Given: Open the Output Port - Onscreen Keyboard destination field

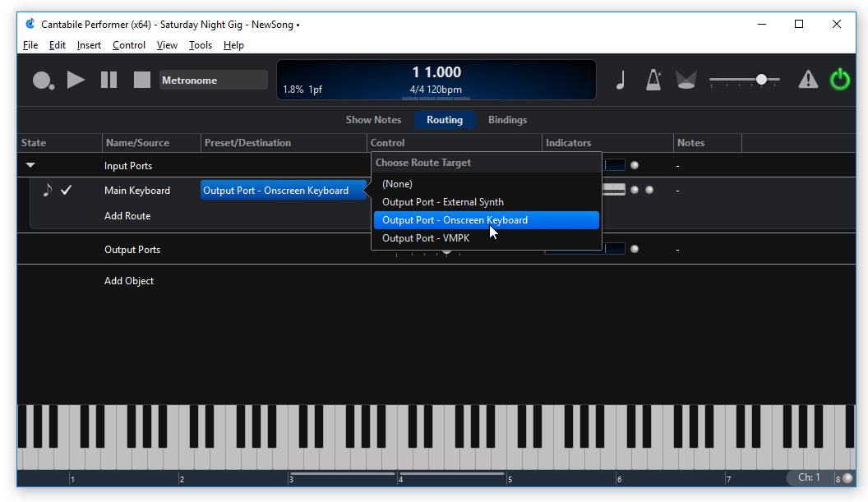Looking at the screenshot, I should [283, 191].
